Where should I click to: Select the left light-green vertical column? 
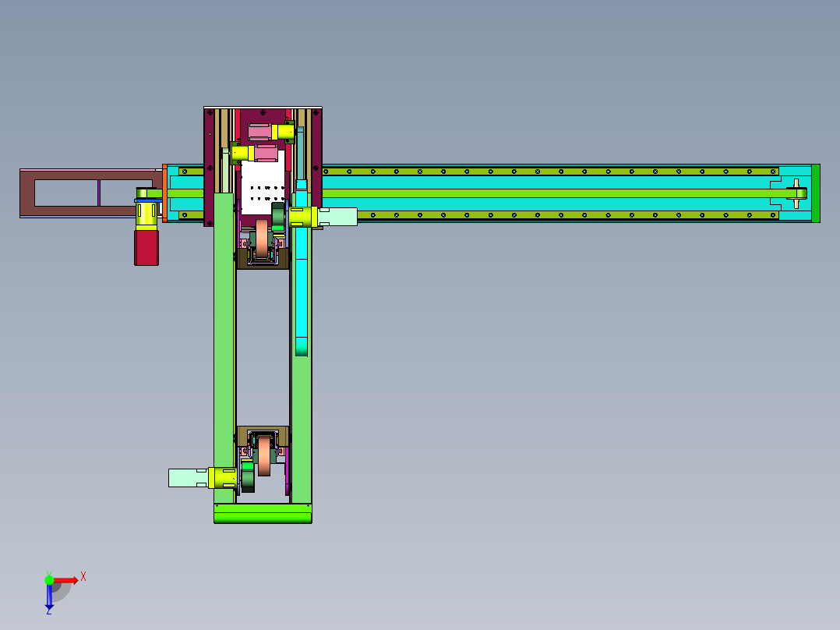pyautogui.click(x=224, y=349)
